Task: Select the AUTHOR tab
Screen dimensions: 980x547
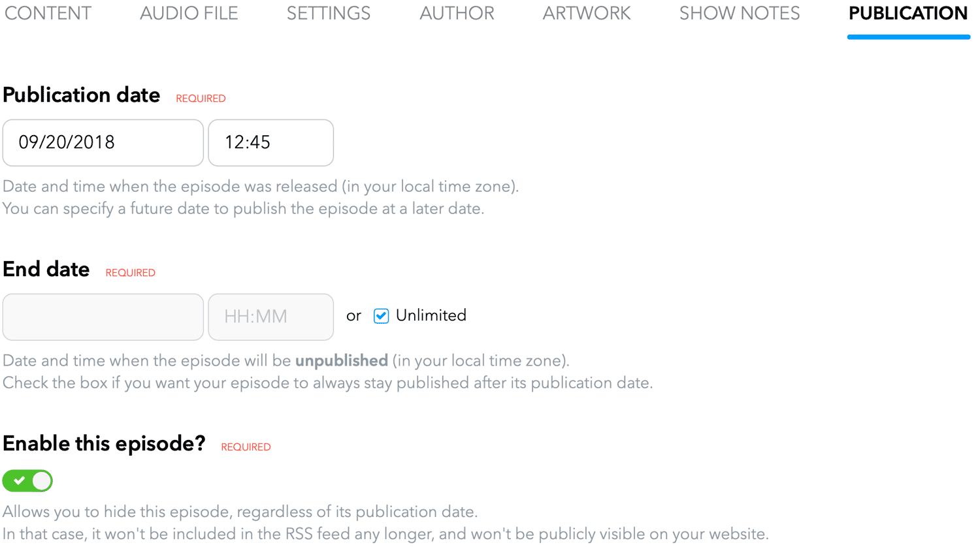Action: click(457, 13)
